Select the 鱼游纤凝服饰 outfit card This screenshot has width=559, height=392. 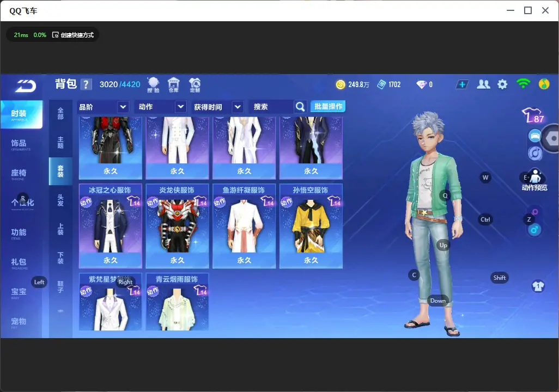[x=244, y=226]
